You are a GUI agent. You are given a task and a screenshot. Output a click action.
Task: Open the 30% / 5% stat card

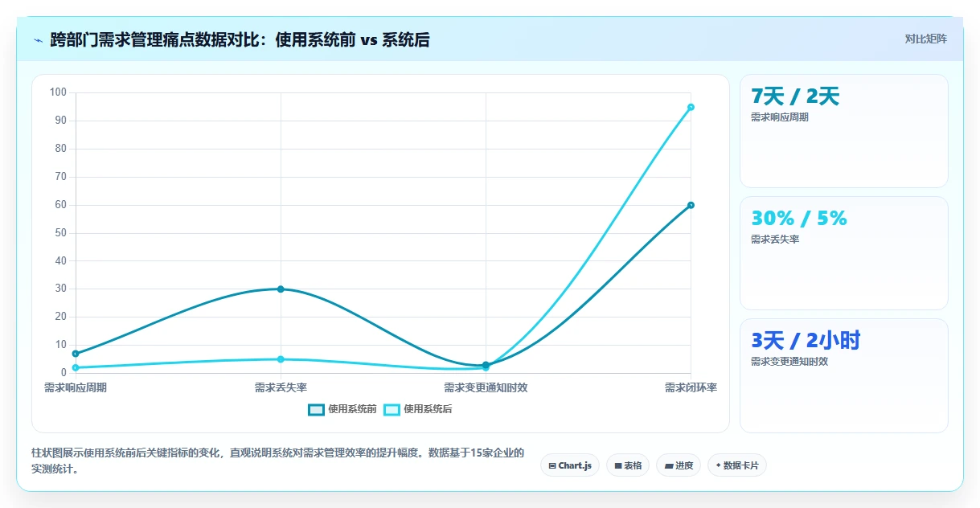(844, 253)
